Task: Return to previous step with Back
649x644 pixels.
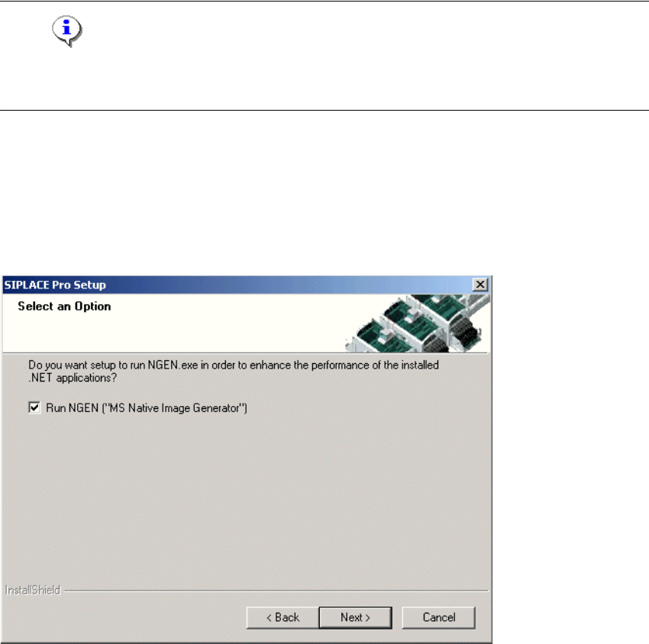Action: 283,617
